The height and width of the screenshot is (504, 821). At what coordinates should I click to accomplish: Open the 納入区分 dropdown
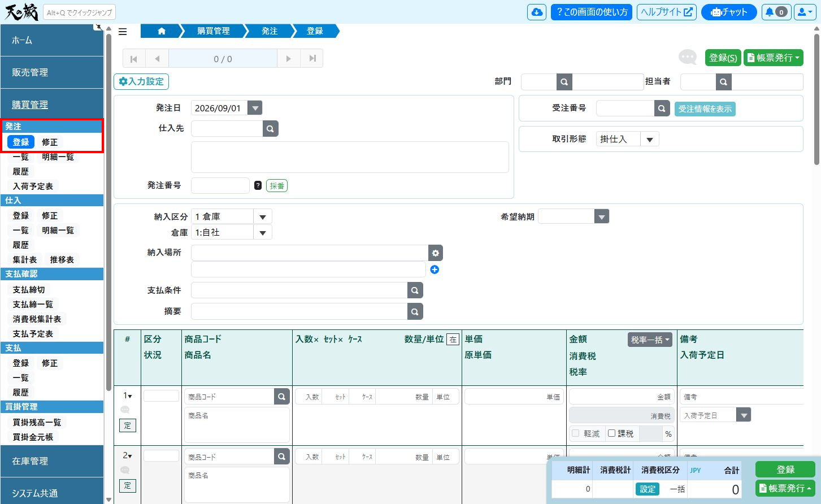(262, 217)
